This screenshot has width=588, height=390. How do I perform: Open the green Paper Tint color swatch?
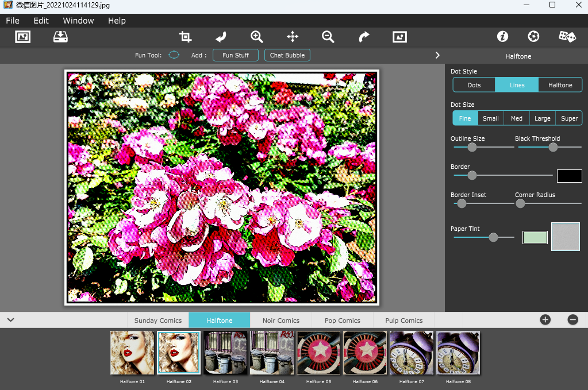tap(535, 238)
